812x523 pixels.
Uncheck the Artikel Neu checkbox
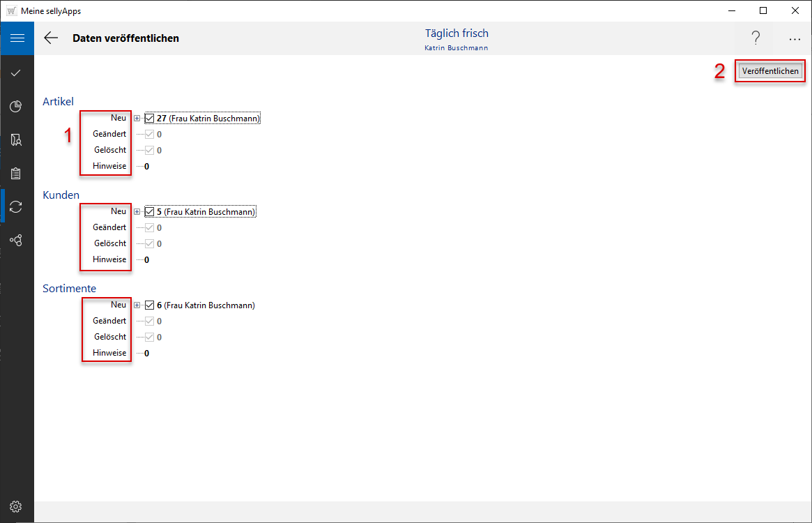(x=150, y=119)
